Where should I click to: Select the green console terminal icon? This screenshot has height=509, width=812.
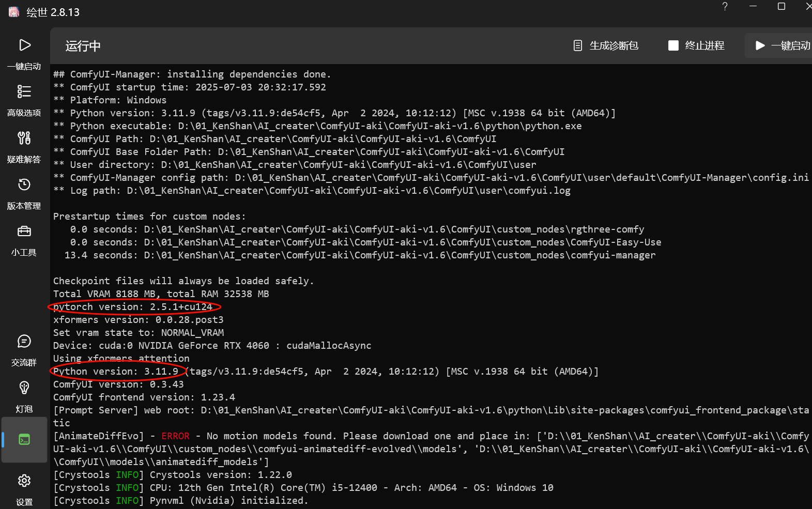click(24, 440)
